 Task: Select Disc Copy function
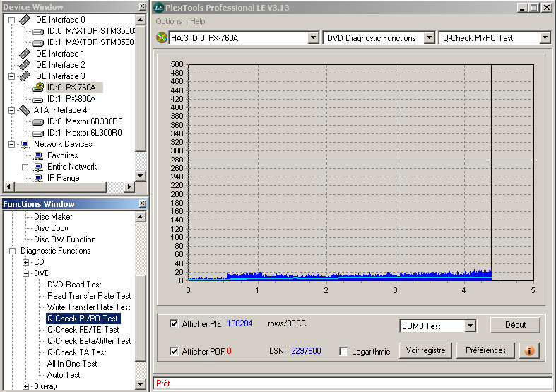(x=51, y=228)
